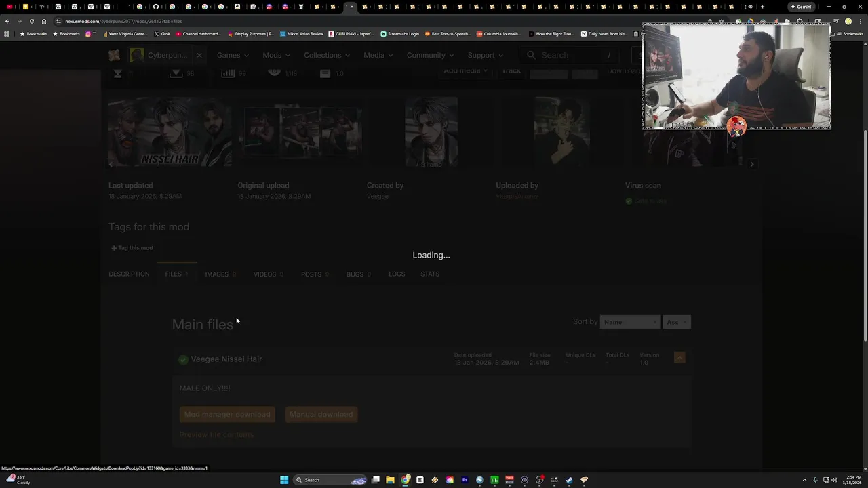The height and width of the screenshot is (488, 868).
Task: Expand the Mods menu
Action: click(276, 55)
